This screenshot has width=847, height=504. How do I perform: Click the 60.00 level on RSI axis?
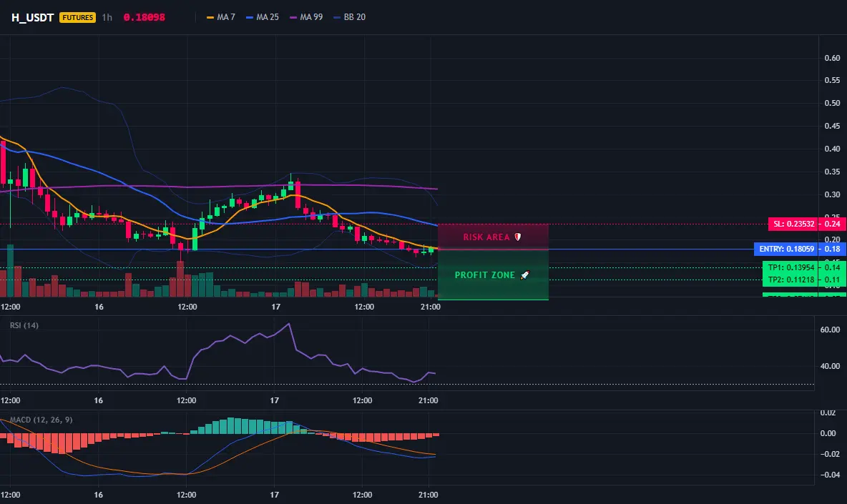point(830,330)
